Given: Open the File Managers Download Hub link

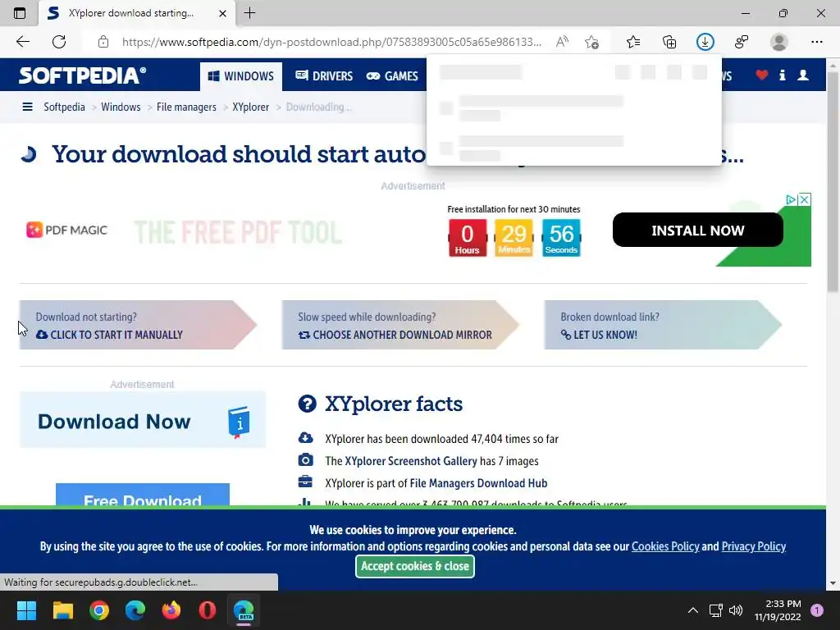Looking at the screenshot, I should (478, 483).
